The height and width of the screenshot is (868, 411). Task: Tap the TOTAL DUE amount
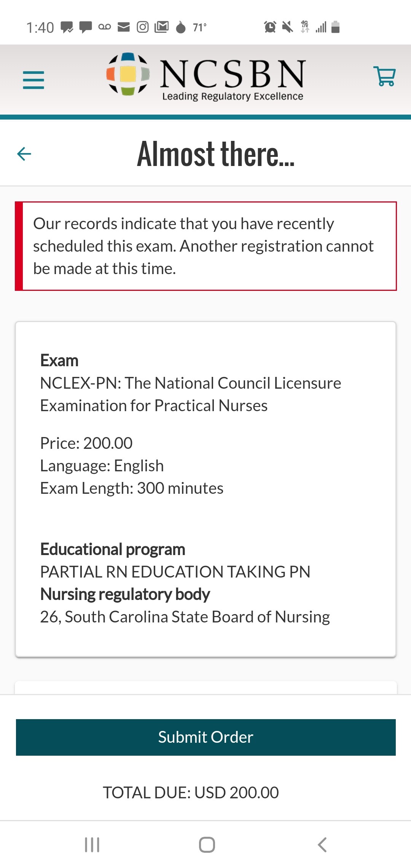click(x=191, y=793)
